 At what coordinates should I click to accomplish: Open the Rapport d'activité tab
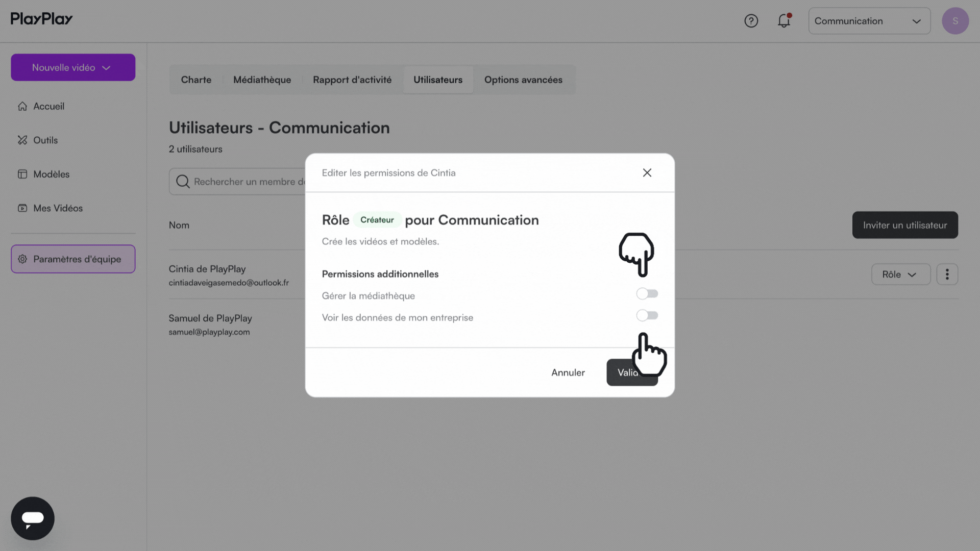coord(352,80)
